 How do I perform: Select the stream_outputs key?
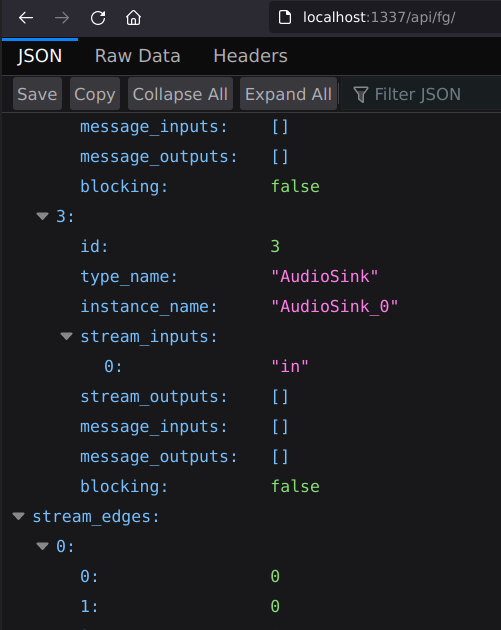coord(154,397)
